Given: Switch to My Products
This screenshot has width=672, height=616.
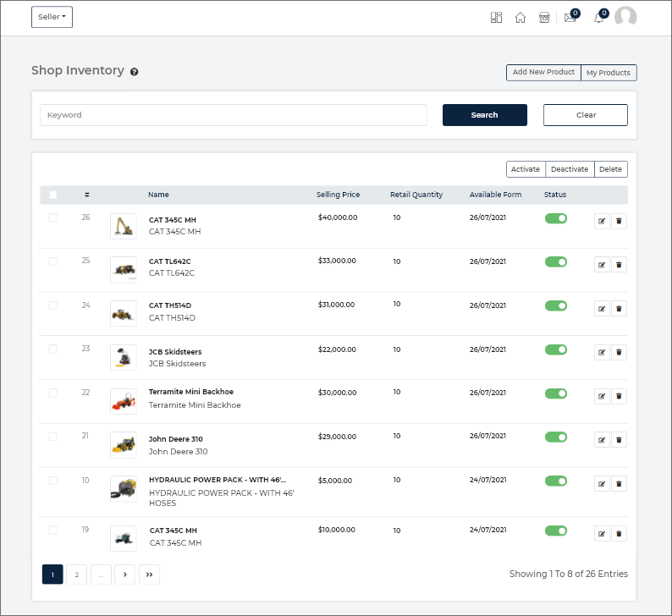Looking at the screenshot, I should point(609,73).
